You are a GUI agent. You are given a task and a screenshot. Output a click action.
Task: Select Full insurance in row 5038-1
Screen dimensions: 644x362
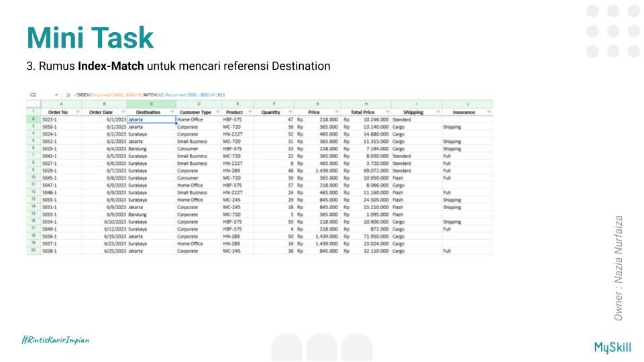click(468, 251)
